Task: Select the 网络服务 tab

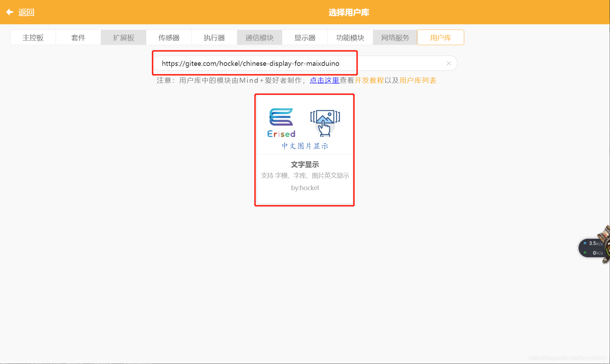Action: [x=395, y=37]
